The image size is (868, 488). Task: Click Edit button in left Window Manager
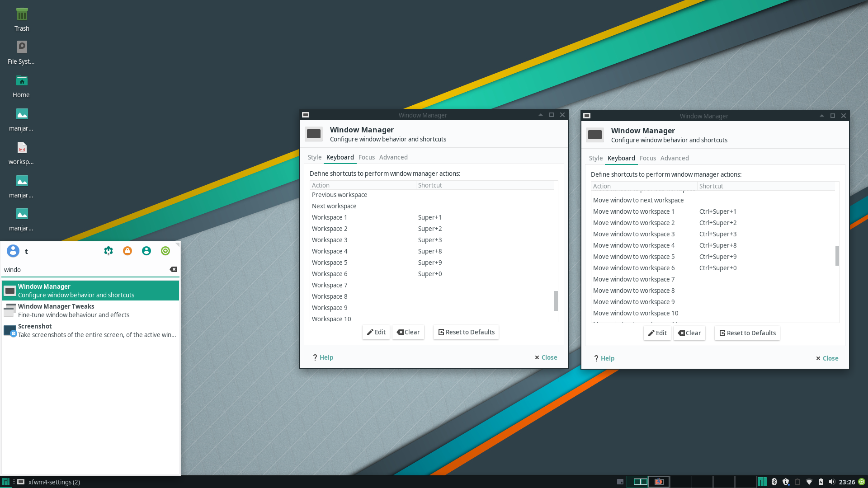click(376, 332)
